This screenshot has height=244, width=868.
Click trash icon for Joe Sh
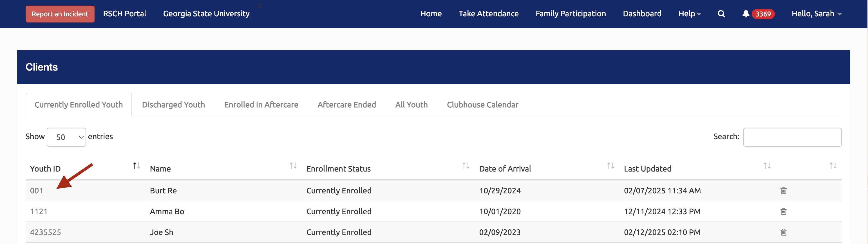[x=783, y=232]
